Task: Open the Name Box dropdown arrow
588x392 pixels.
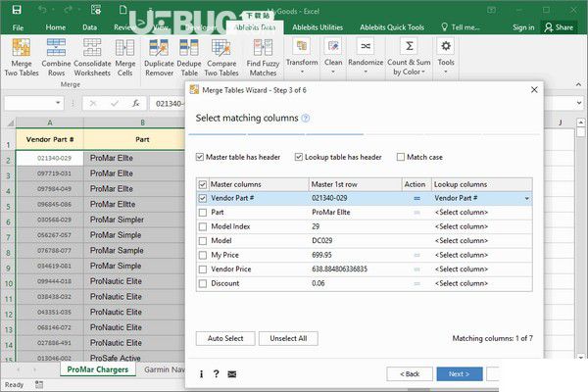Action: pos(58,103)
